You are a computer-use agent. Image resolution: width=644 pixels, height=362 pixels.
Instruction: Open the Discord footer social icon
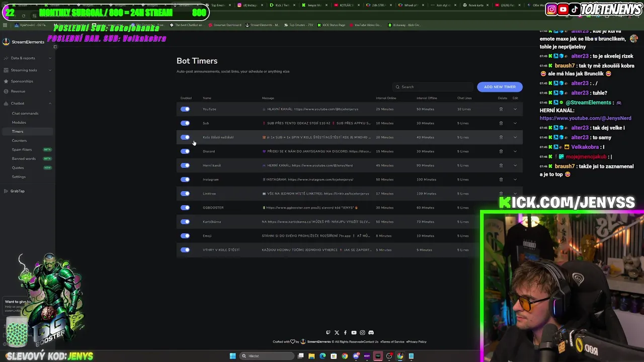pos(371,332)
